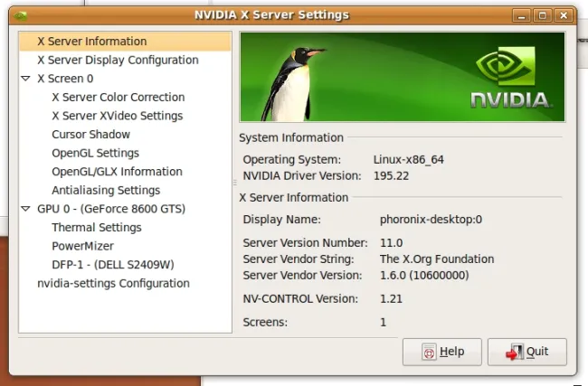This screenshot has height=386, width=588.
Task: Collapse the GPU 0 GeForce 8600 GTS node
Action: 25,209
